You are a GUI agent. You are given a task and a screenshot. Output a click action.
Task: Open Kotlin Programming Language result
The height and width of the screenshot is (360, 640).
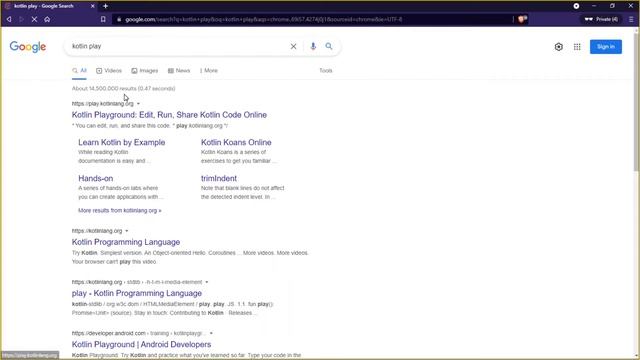click(x=126, y=242)
